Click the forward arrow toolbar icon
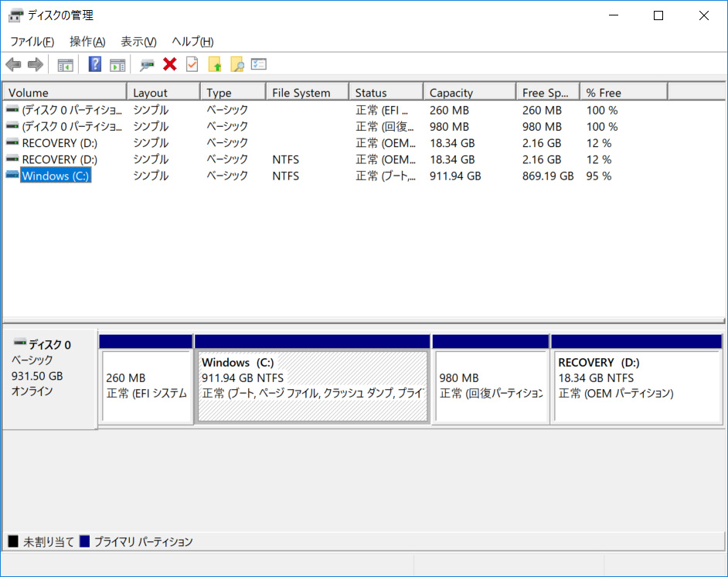The width and height of the screenshot is (728, 577). 36,64
